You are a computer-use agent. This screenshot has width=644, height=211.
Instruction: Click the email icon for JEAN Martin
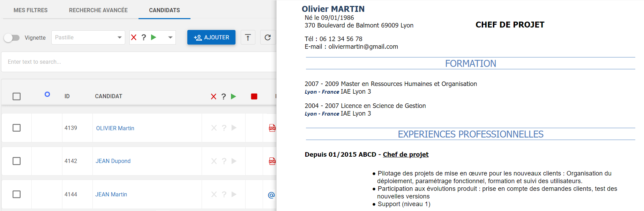271,195
